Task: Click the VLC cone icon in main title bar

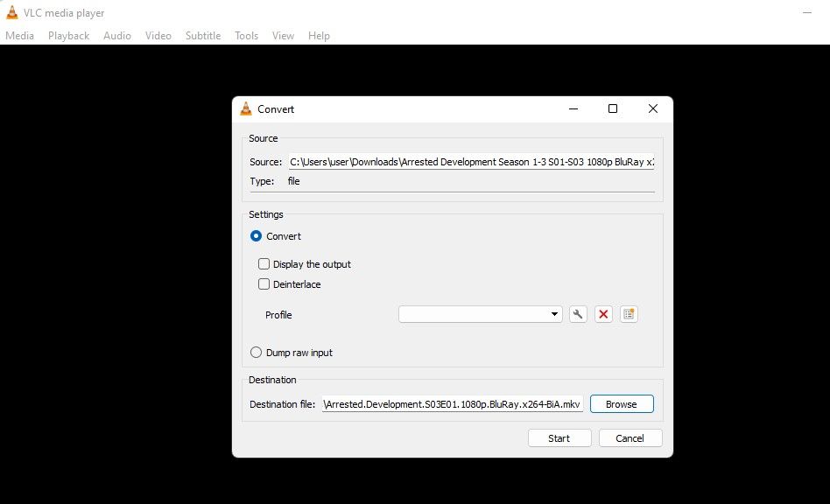Action: tap(12, 12)
